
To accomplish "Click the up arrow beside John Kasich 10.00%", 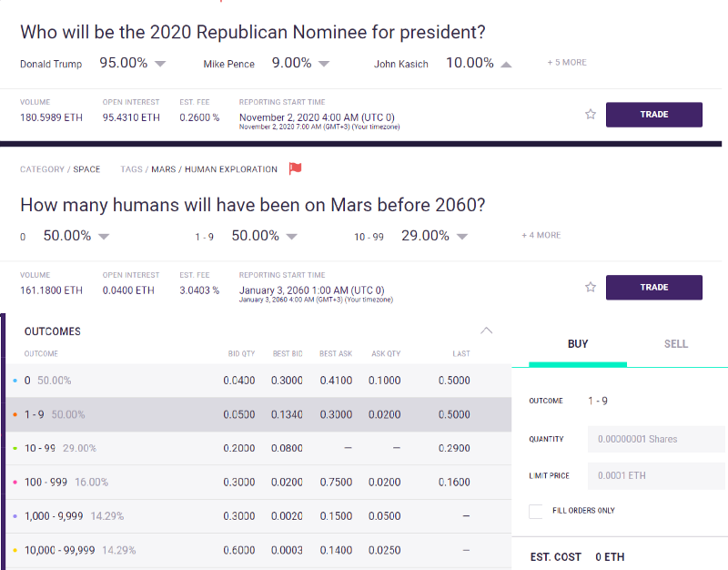I will (x=506, y=64).
